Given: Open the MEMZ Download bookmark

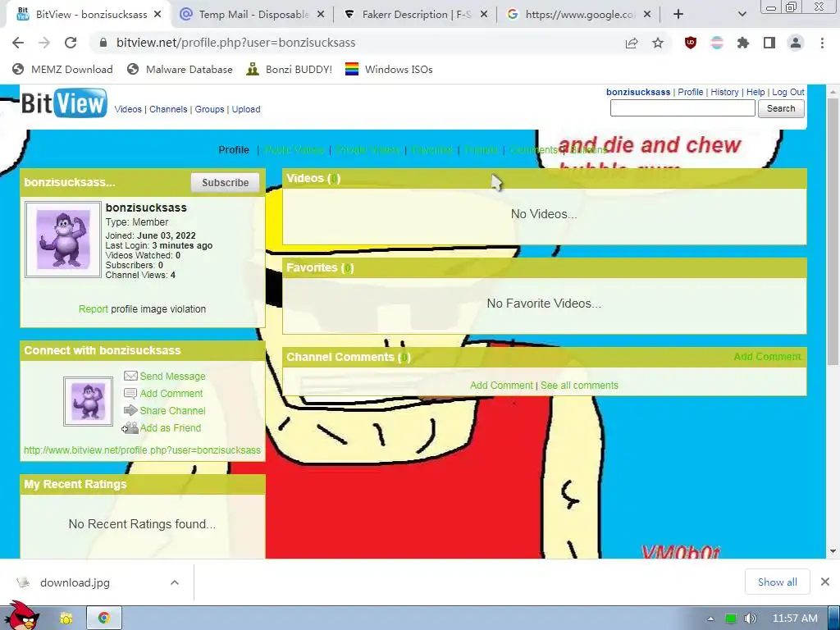Looking at the screenshot, I should (62, 69).
